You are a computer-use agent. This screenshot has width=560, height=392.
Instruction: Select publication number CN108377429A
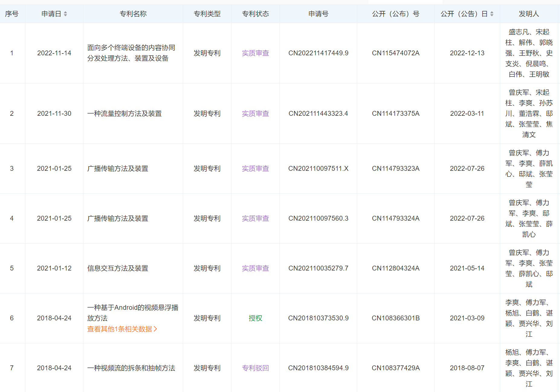point(396,368)
